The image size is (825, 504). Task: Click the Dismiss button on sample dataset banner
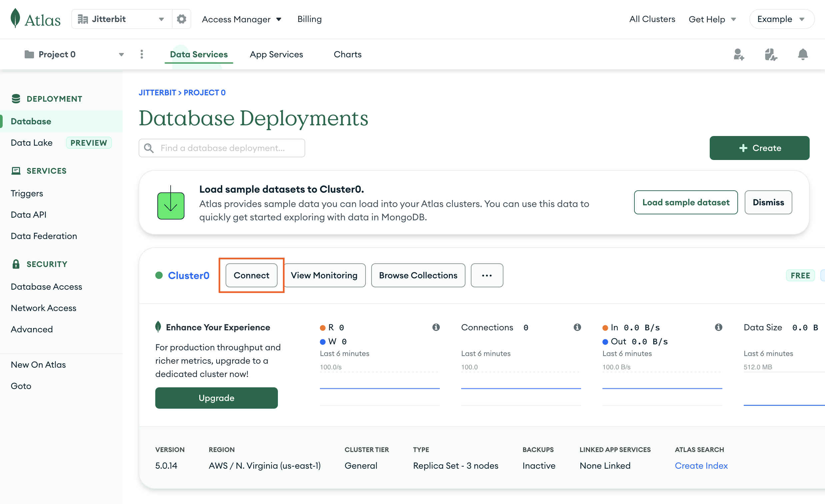[768, 202]
